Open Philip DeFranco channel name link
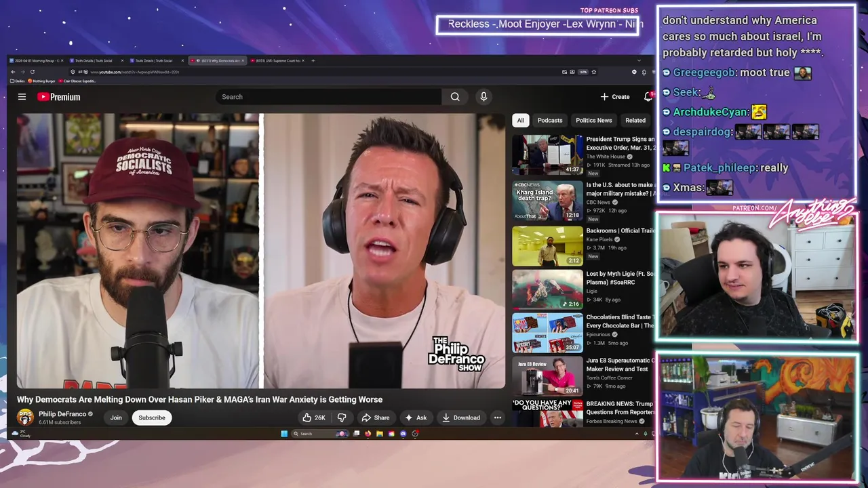Image resolution: width=868 pixels, height=488 pixels. (62, 414)
